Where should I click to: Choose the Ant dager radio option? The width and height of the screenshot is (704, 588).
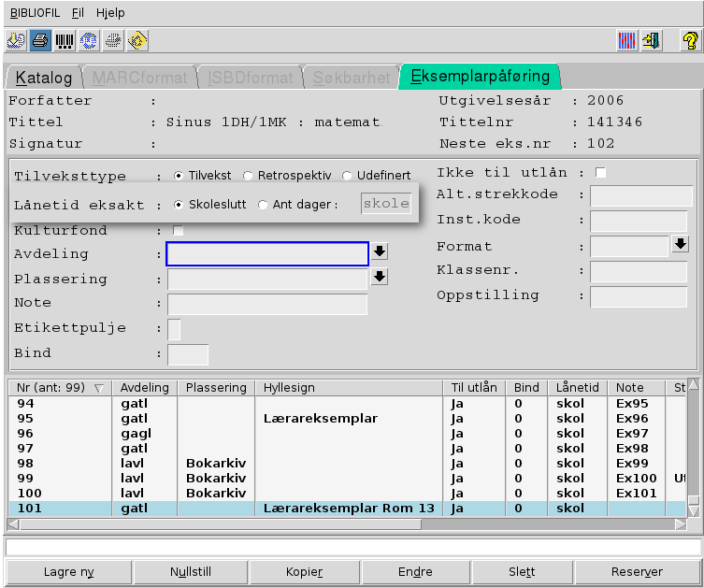click(x=263, y=205)
